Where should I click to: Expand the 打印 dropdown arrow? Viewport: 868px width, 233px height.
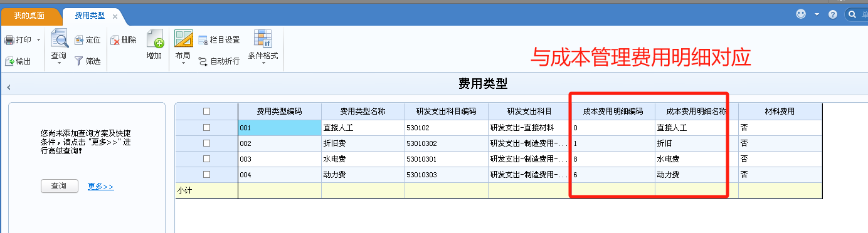pos(39,40)
